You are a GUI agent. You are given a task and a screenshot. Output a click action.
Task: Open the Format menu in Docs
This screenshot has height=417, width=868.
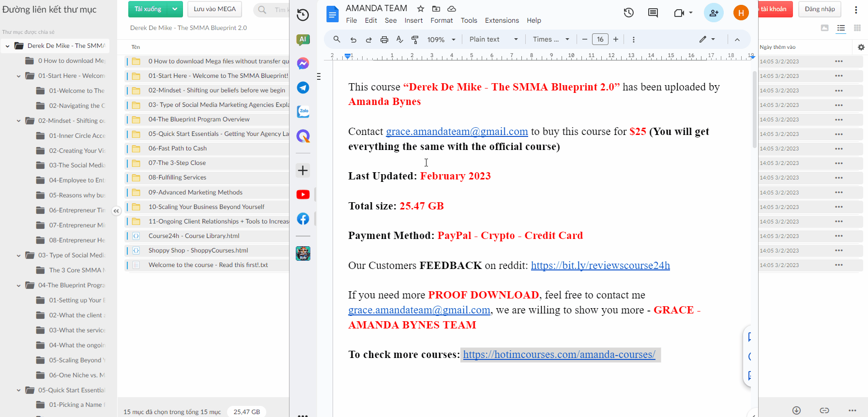coord(442,20)
